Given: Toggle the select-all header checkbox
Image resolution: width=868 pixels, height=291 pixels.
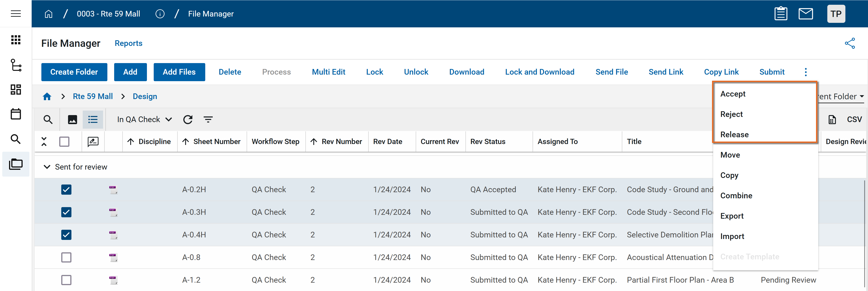Looking at the screenshot, I should pyautogui.click(x=64, y=142).
